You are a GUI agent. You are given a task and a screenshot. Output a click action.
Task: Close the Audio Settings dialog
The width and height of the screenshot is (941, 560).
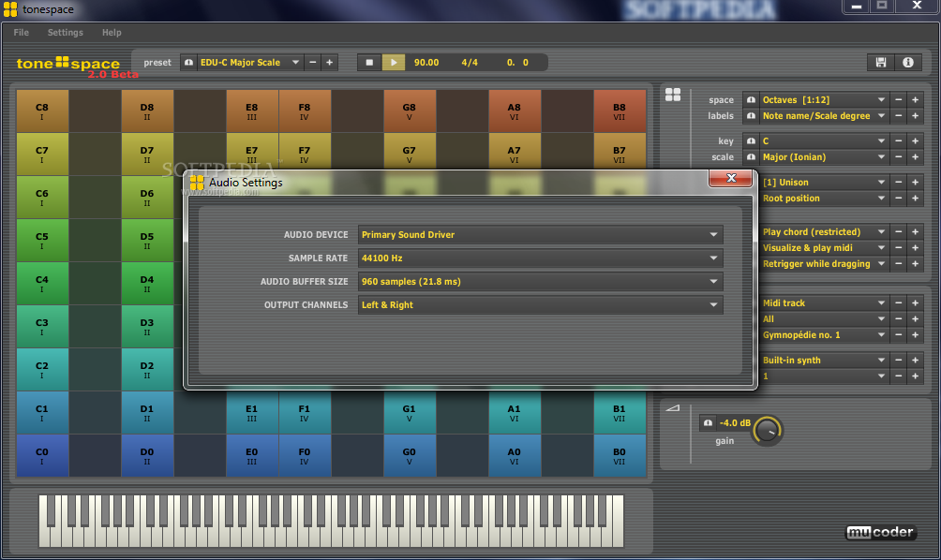pos(730,178)
